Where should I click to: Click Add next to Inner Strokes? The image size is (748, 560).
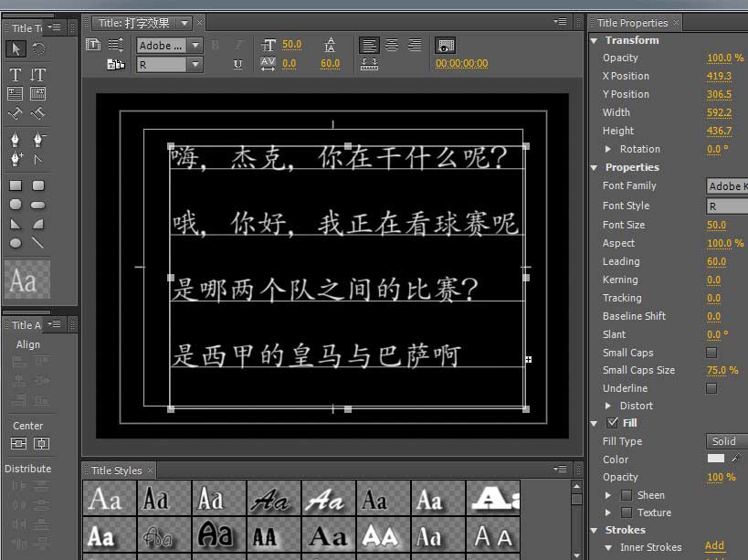point(715,545)
